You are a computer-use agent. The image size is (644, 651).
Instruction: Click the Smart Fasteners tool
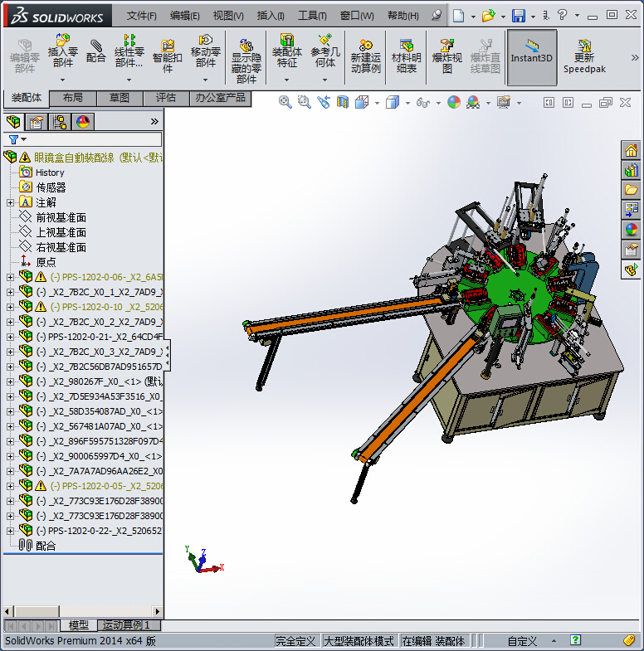168,56
